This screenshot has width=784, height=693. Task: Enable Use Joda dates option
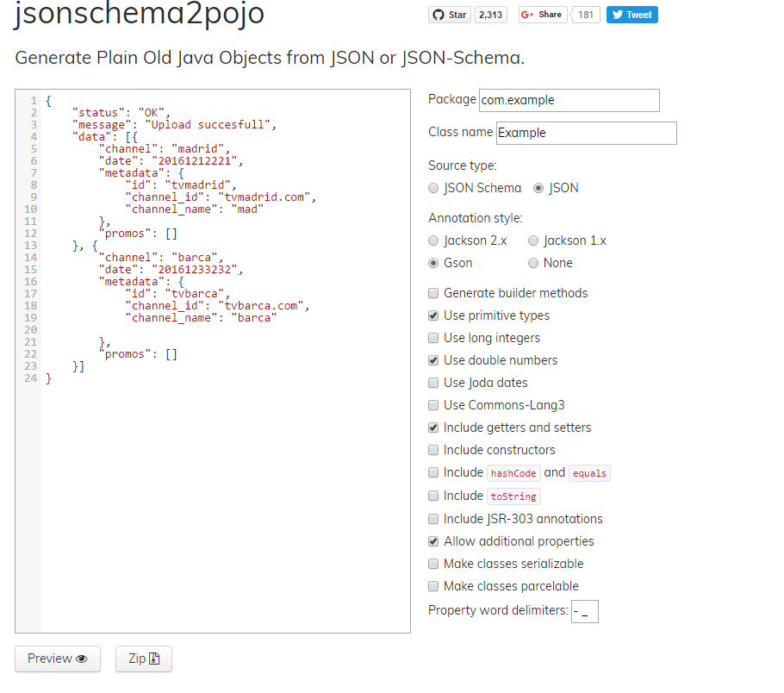click(434, 383)
